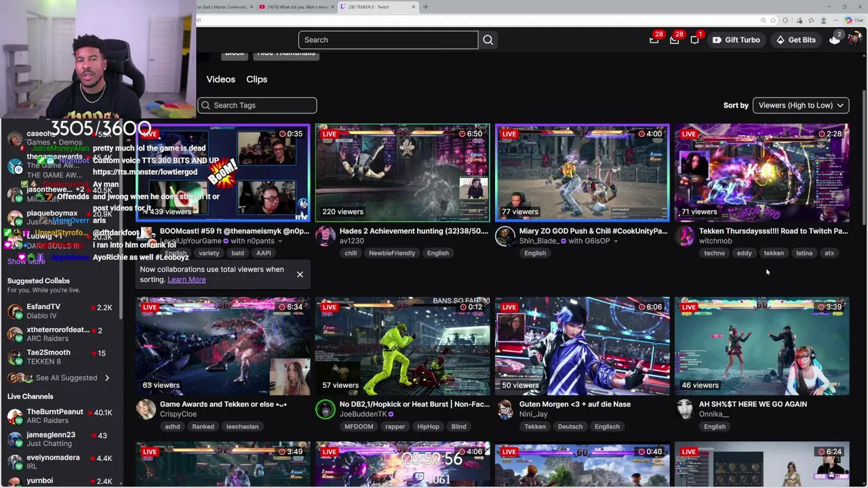Open the profile avatar menu
The height and width of the screenshot is (488, 868).
(x=855, y=40)
